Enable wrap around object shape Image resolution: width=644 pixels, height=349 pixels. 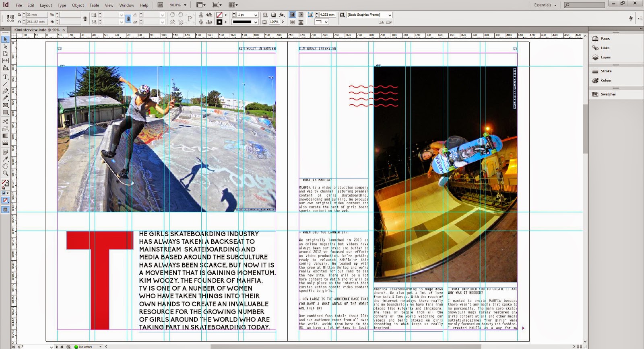coord(293,22)
